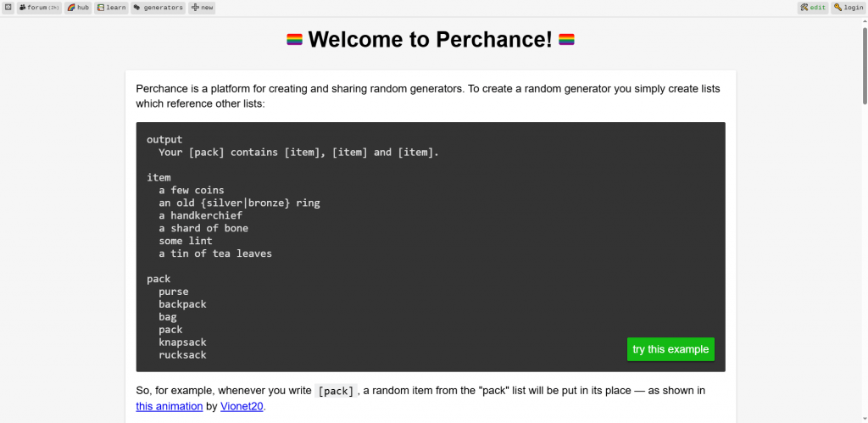Click the scrollbar down arrow

(x=864, y=419)
